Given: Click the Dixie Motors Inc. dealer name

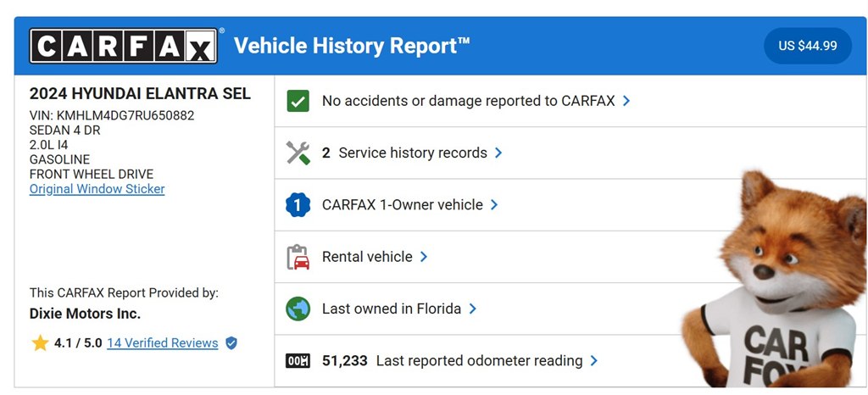Looking at the screenshot, I should click(85, 314).
